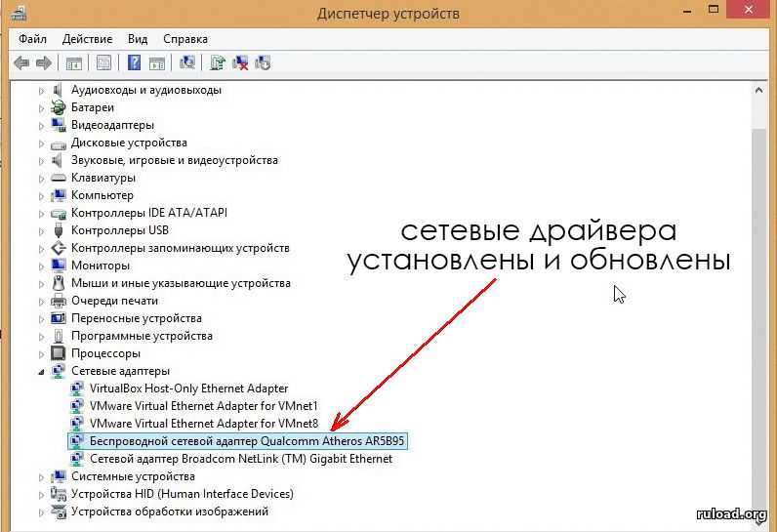Click the Компьютер icon in tree
This screenshot has width=777, height=532.
point(59,195)
